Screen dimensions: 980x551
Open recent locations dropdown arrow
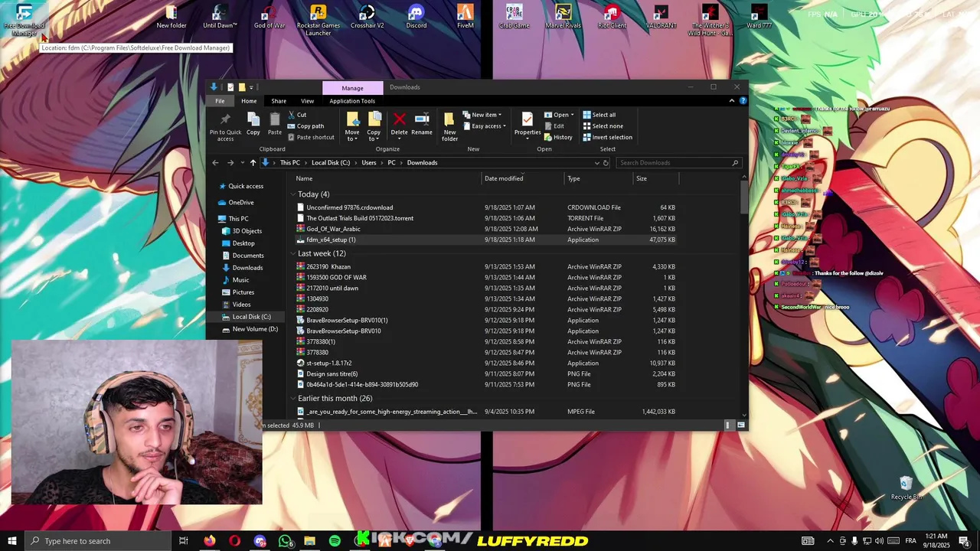coord(243,163)
